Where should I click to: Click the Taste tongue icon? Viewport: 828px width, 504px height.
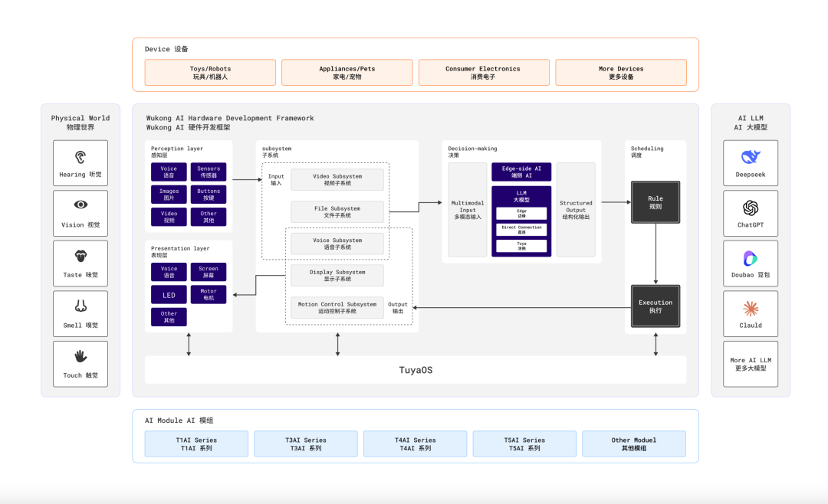coord(80,256)
